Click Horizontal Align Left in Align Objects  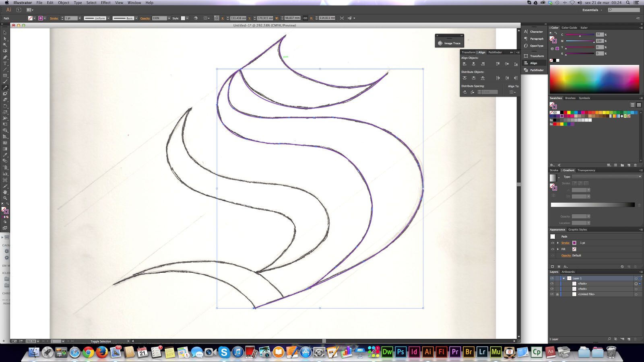(464, 64)
